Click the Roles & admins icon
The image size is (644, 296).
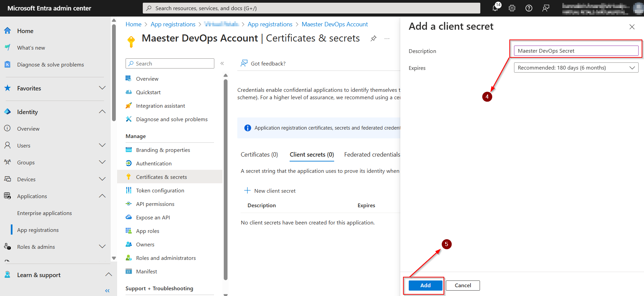[7, 247]
